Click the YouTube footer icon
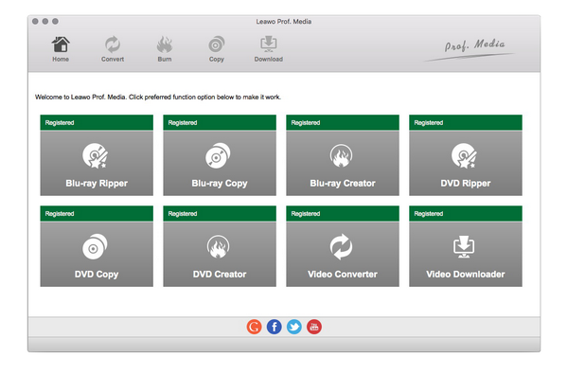The height and width of the screenshot is (392, 568). tap(314, 327)
